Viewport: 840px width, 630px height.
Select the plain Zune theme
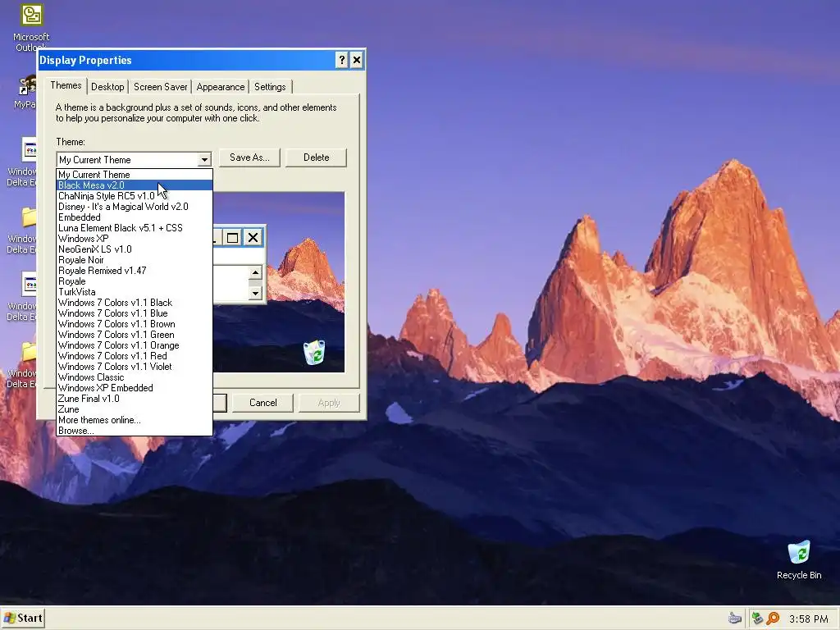[x=135, y=410]
